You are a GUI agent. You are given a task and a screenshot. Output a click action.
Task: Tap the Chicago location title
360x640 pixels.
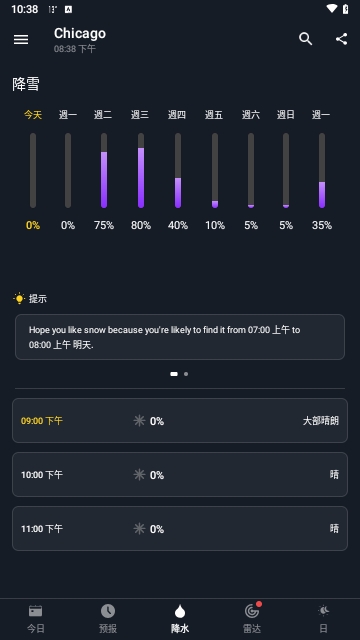pyautogui.click(x=80, y=33)
